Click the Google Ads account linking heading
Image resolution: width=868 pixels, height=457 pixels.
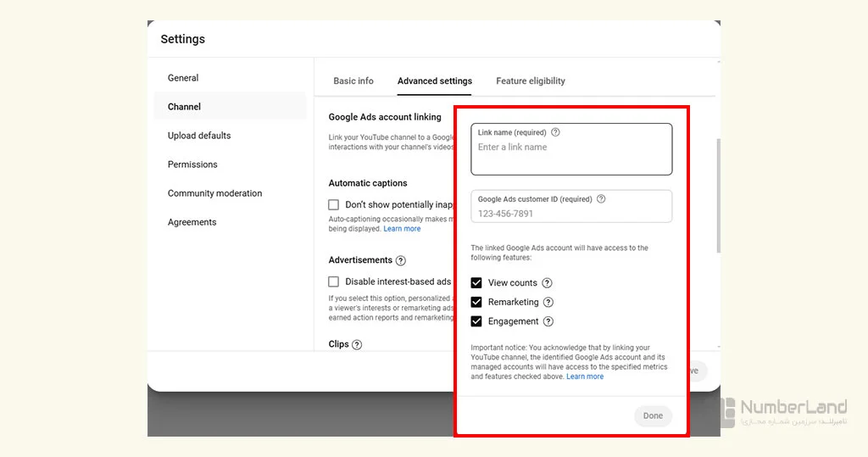tap(385, 117)
